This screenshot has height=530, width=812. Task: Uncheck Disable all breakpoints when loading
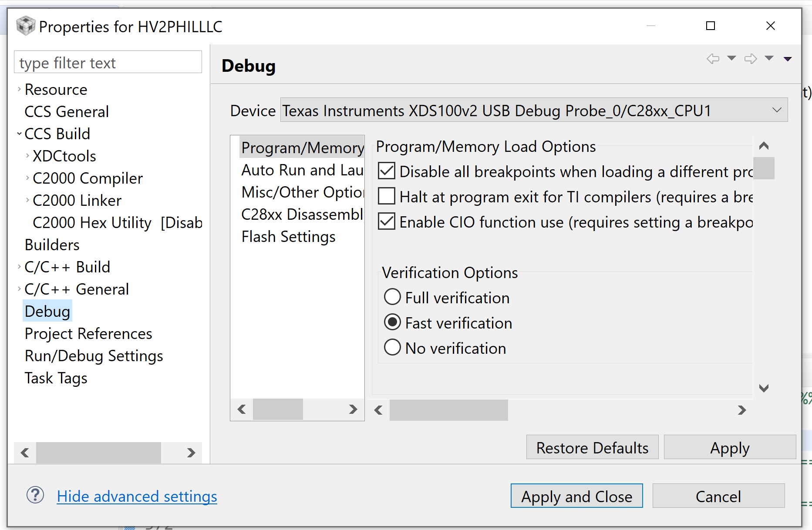pyautogui.click(x=387, y=171)
